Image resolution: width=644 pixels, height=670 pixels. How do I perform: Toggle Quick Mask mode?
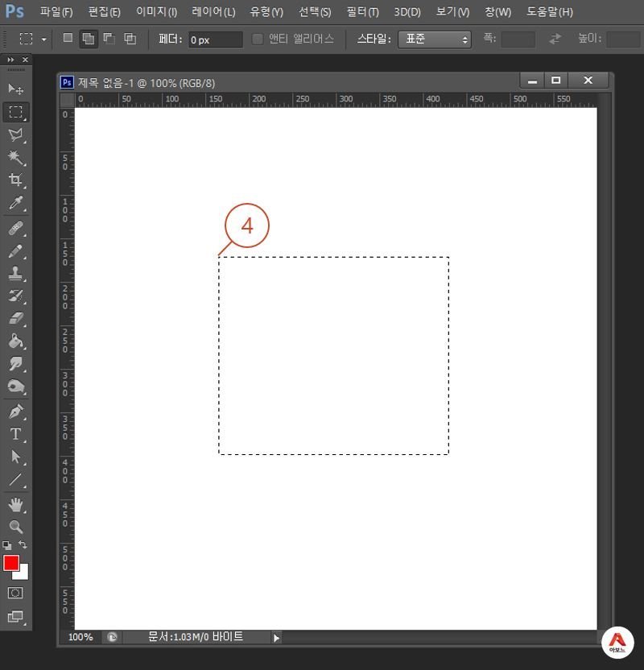(15, 593)
